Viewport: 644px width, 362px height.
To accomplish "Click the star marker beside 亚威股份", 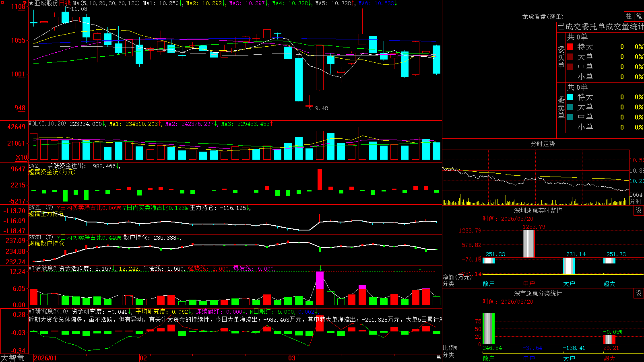I will pos(31,3).
